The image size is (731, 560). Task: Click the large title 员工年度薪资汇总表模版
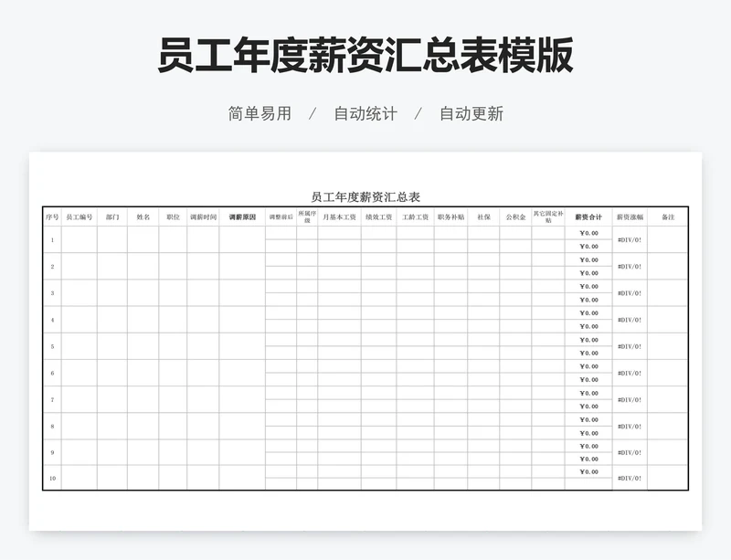click(x=365, y=56)
